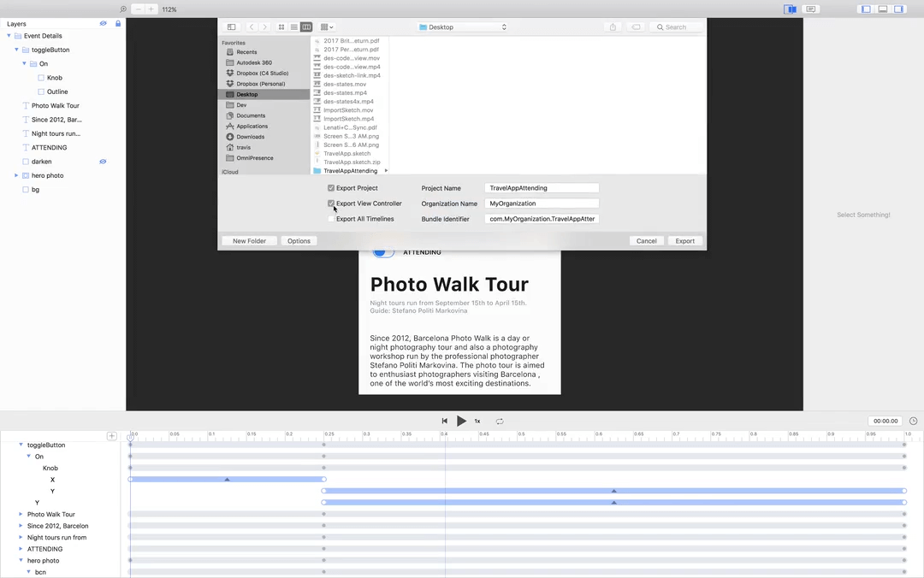Select Downloads in the Favorites sidebar
924x578 pixels.
pos(250,137)
